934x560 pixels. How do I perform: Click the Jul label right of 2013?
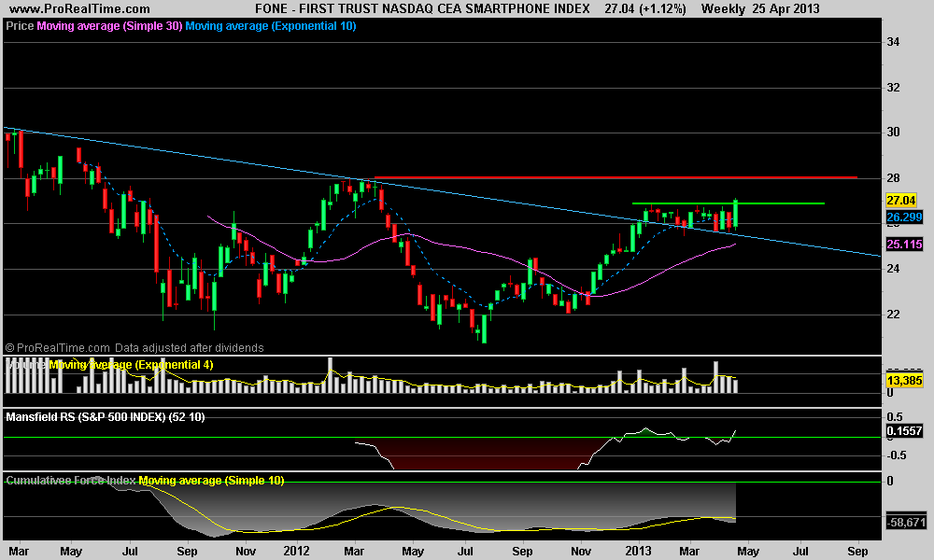tap(800, 551)
